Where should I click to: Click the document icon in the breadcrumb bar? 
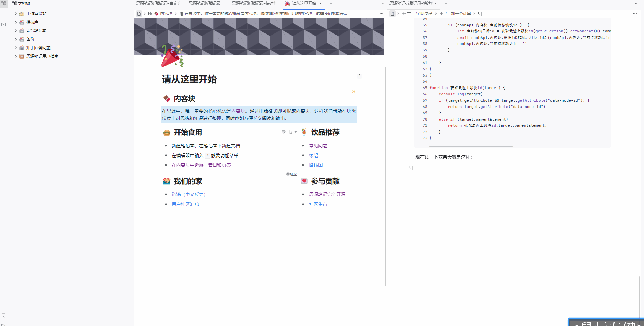[139, 14]
